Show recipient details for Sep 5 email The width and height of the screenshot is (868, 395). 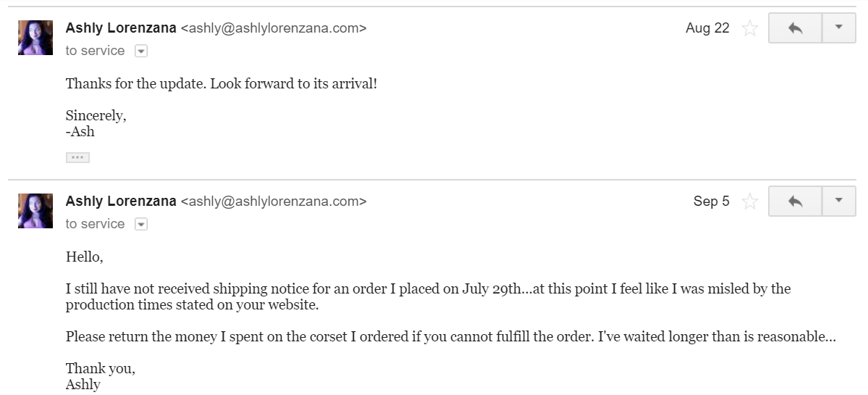pos(141,225)
